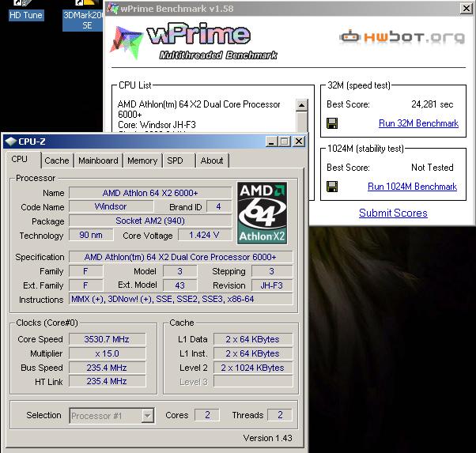Image resolution: width=476 pixels, height=453 pixels.
Task: Click the Technology value 90 nm
Action: tap(91, 235)
